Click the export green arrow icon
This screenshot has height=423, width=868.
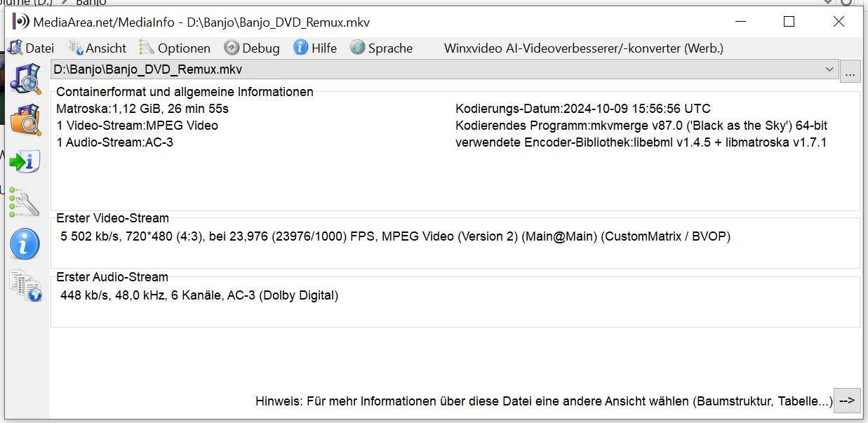click(x=25, y=161)
